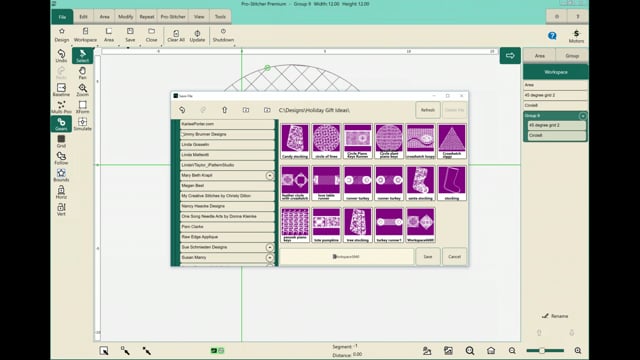
Task: Switch to the Group tab in right panel
Action: (572, 56)
